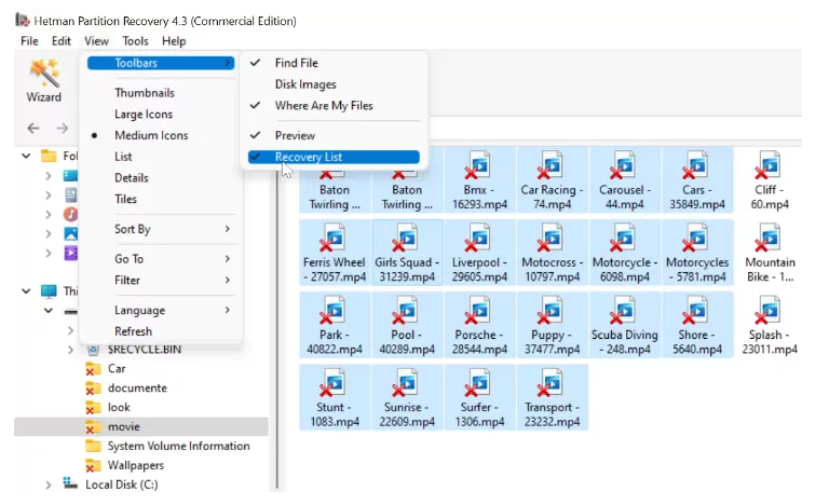This screenshot has width=820, height=500.
Task: Switch to Details view
Action: coord(161,178)
